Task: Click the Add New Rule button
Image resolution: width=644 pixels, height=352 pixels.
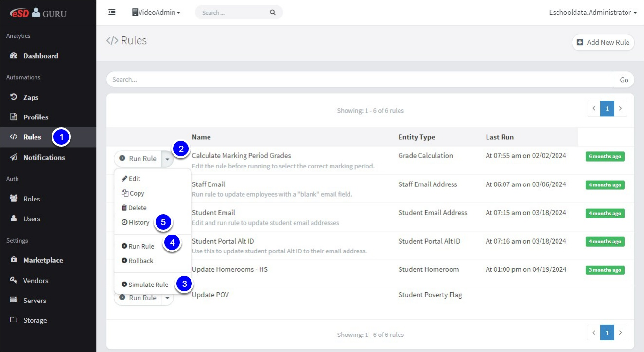Action: point(603,42)
